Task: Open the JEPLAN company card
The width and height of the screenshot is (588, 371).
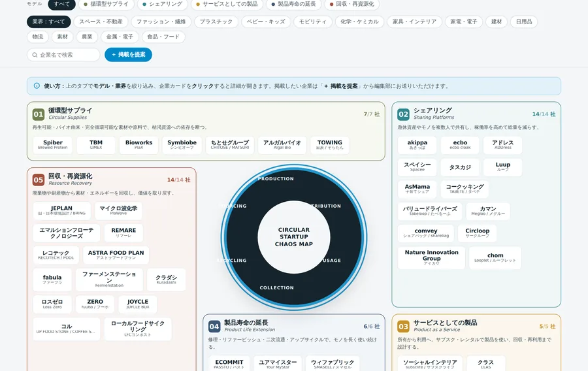Action: point(61,211)
